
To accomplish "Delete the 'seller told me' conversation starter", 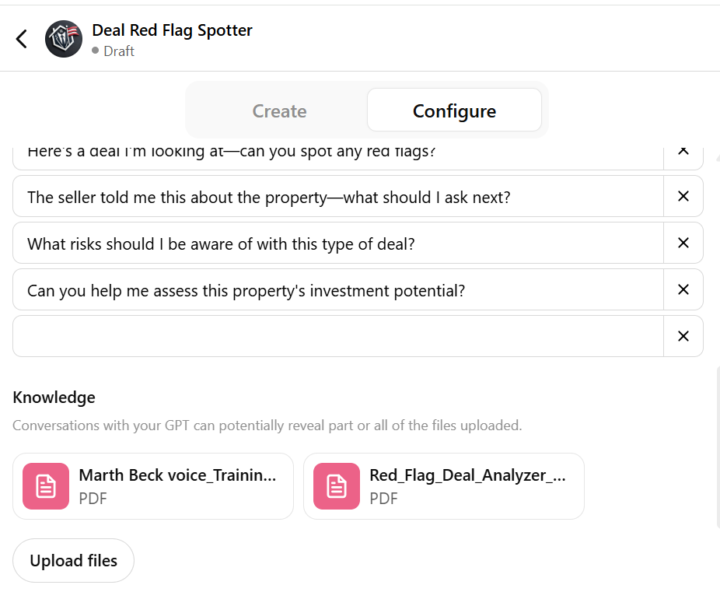I will [x=683, y=197].
